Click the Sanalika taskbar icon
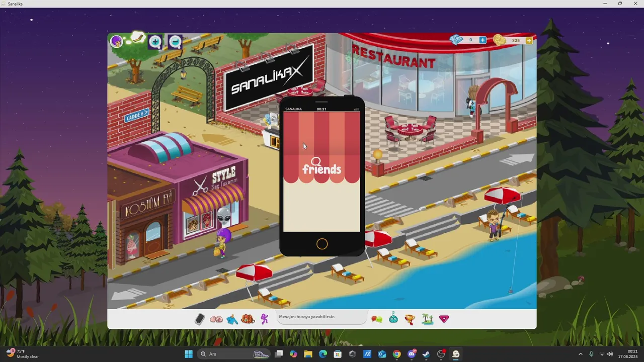The image size is (644, 362). pos(456,354)
